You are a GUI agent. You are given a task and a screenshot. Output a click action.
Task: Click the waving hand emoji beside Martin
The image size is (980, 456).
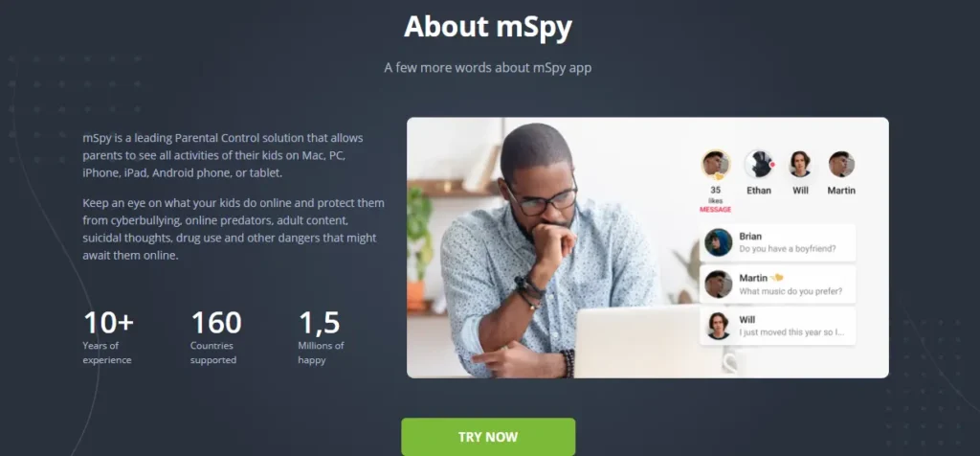(x=776, y=277)
